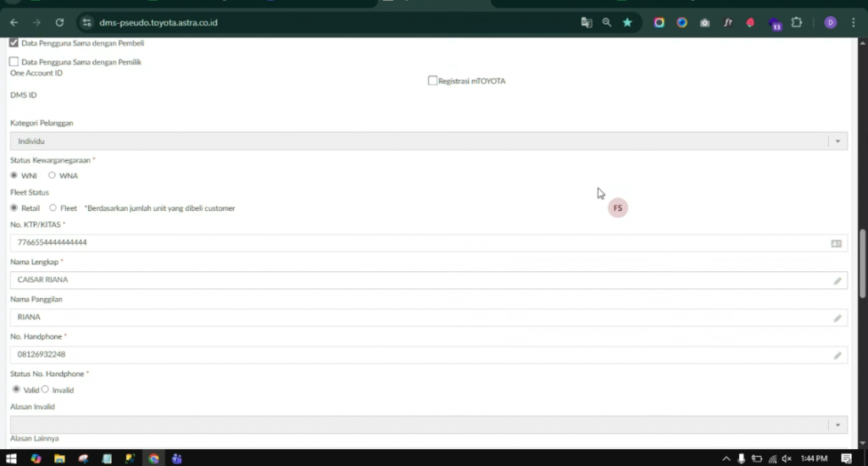Click the pencil icon in Nama Panggilan field
The width and height of the screenshot is (868, 466).
coord(837,318)
